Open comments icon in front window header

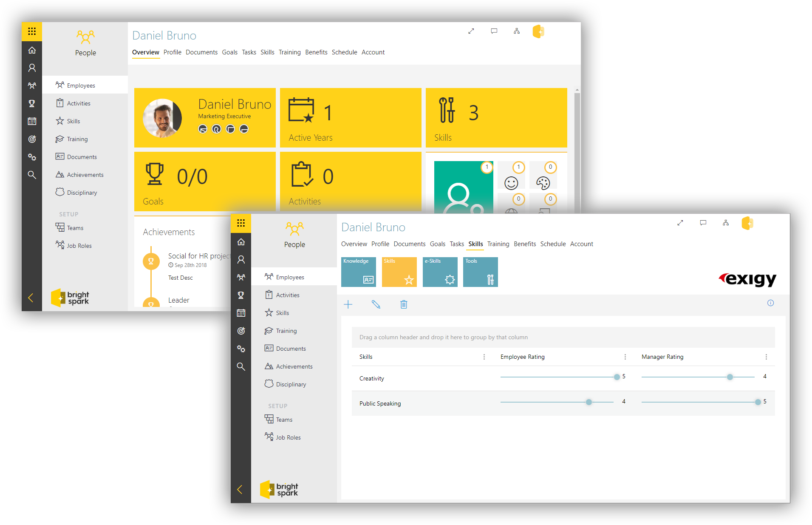click(x=703, y=223)
